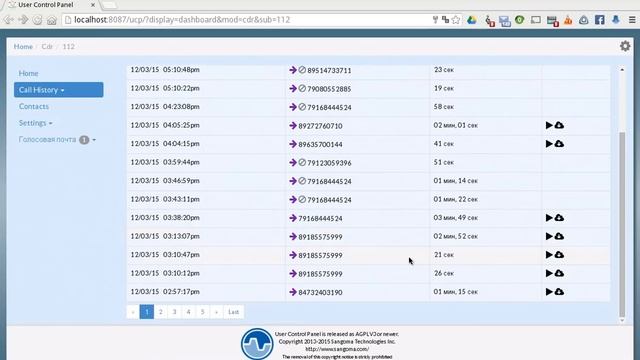
Task: Close the User Control Panel tab
Action: [x=93, y=5]
